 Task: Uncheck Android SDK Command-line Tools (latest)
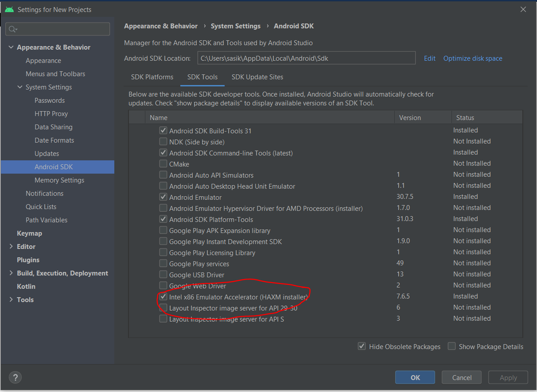pos(163,153)
